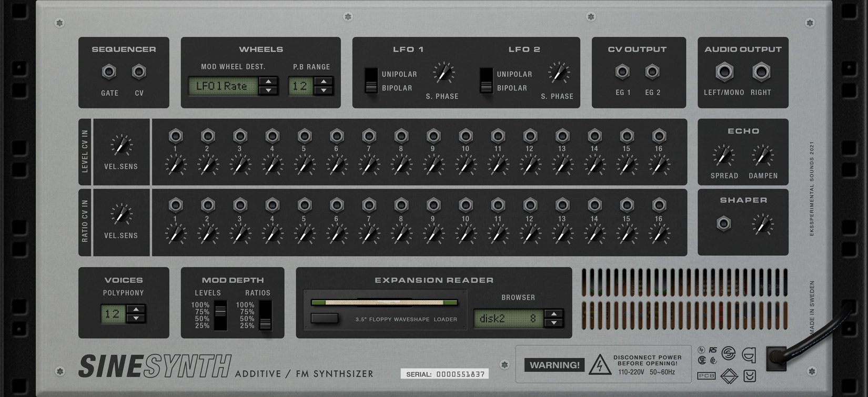Click the LFO 1 S. PHASE knob

[443, 73]
